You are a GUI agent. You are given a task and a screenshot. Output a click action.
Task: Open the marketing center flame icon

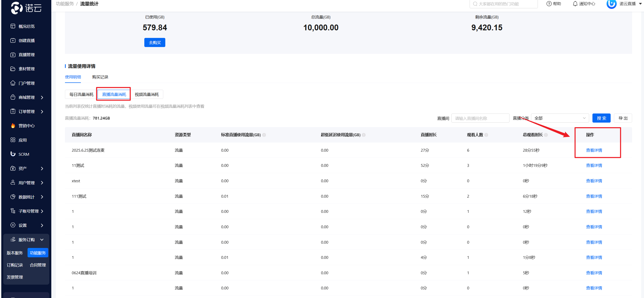(13, 126)
